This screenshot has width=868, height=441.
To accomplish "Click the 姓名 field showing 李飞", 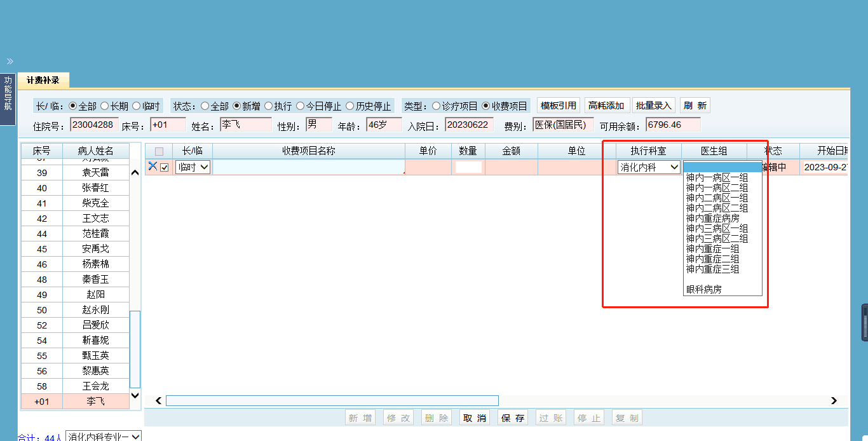I will coord(245,125).
